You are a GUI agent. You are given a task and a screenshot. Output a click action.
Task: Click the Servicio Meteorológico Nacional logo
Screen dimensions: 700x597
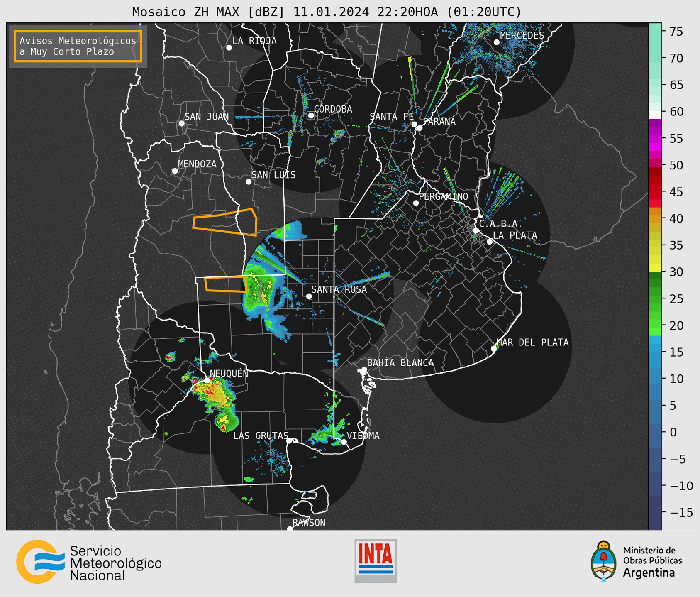point(89,562)
